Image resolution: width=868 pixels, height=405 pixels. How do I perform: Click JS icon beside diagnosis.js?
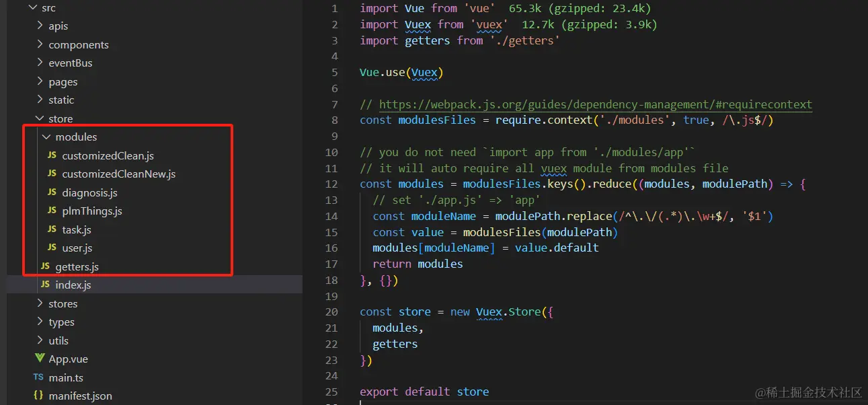pyautogui.click(x=52, y=192)
